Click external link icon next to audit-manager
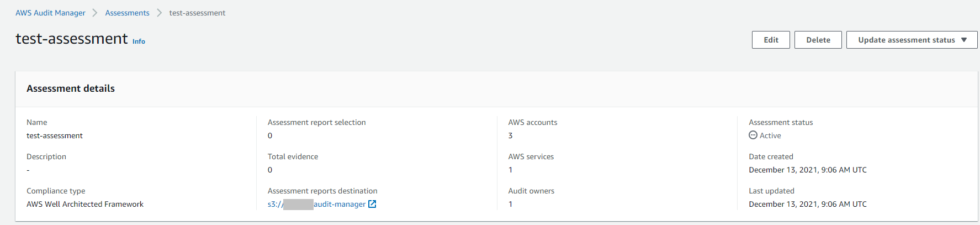The image size is (980, 225). 372,204
